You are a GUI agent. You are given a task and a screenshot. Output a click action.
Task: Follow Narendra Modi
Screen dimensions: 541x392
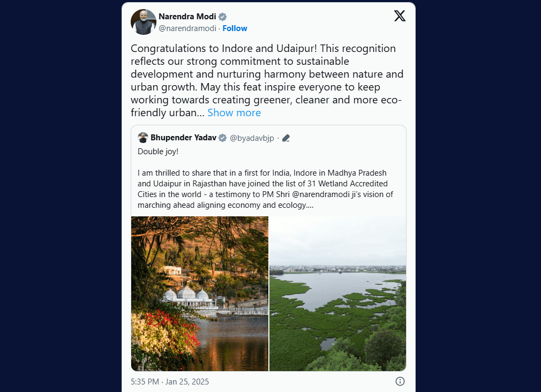(x=235, y=28)
